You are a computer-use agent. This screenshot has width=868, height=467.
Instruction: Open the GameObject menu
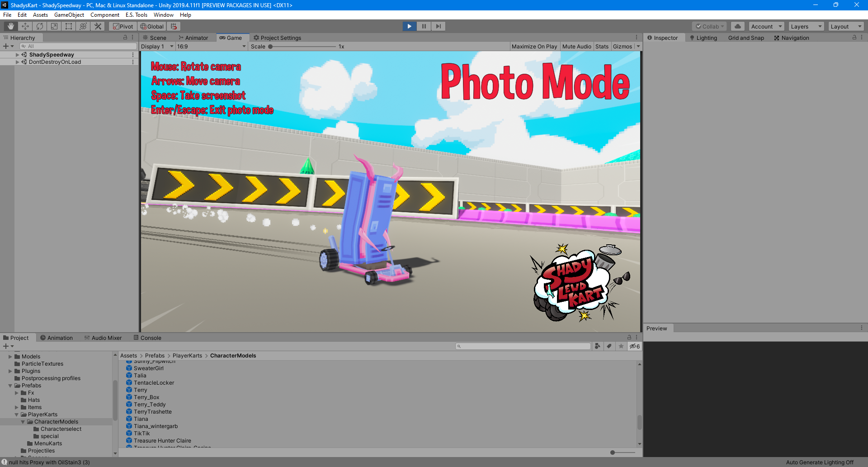[x=69, y=15]
